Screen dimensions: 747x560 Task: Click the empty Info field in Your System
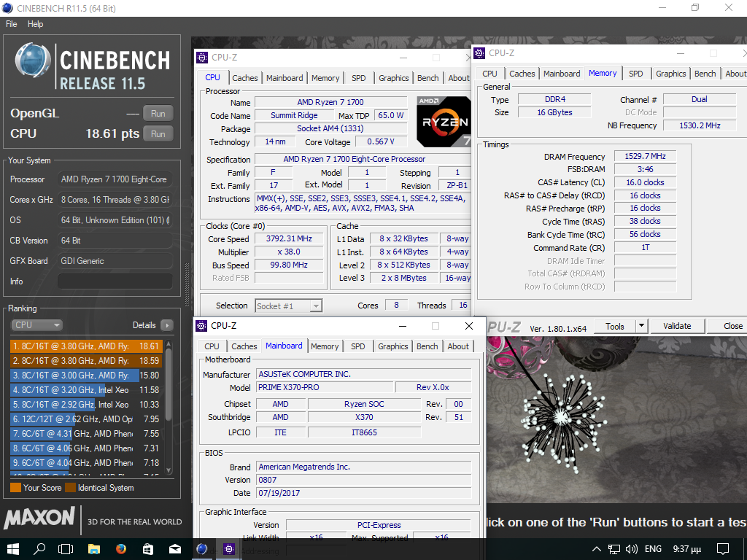click(115, 281)
